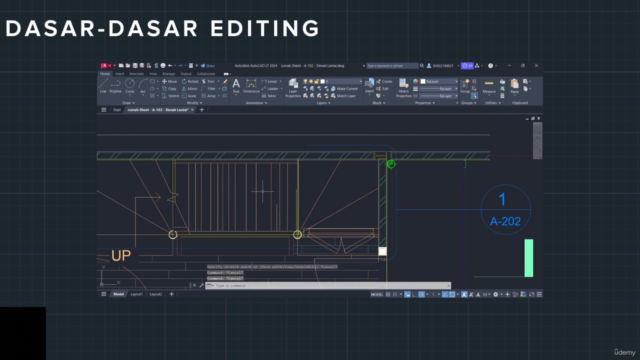Click Make Current layer button
This screenshot has width=640, height=360.
point(344,89)
